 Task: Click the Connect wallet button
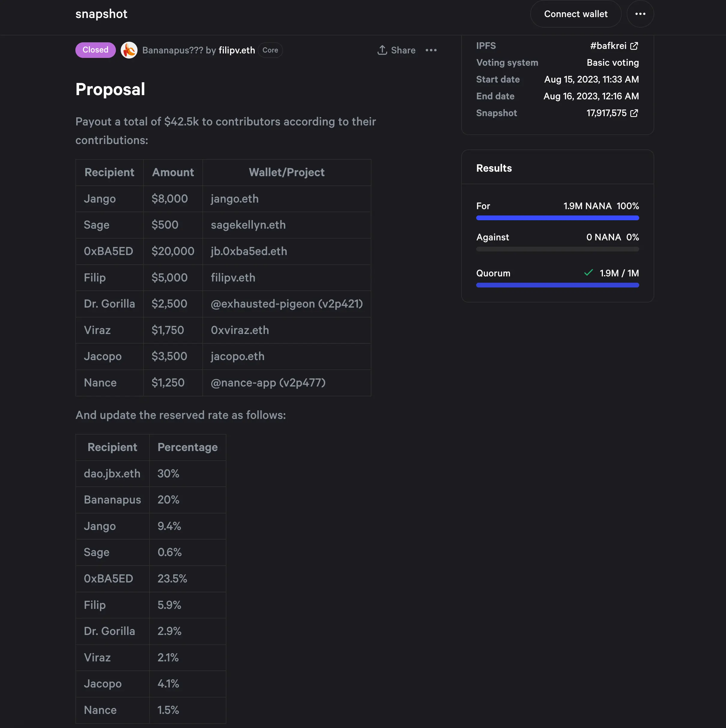[576, 14]
